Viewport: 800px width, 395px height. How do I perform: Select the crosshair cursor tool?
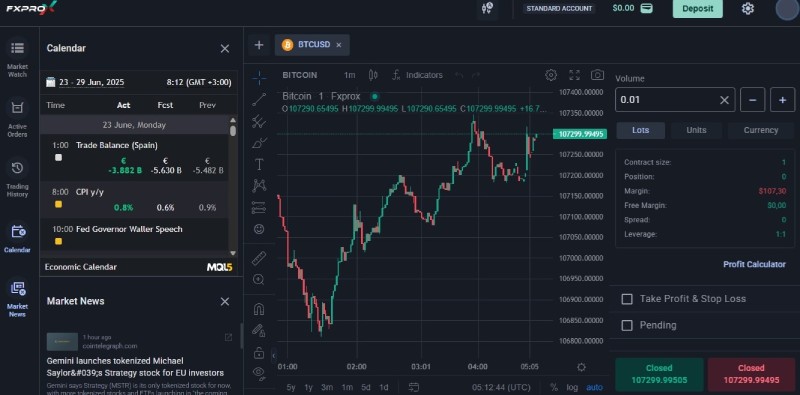259,78
